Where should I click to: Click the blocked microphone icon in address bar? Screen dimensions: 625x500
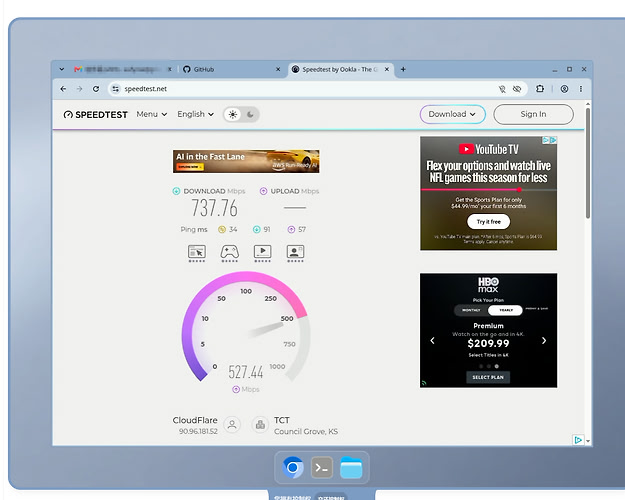point(502,89)
